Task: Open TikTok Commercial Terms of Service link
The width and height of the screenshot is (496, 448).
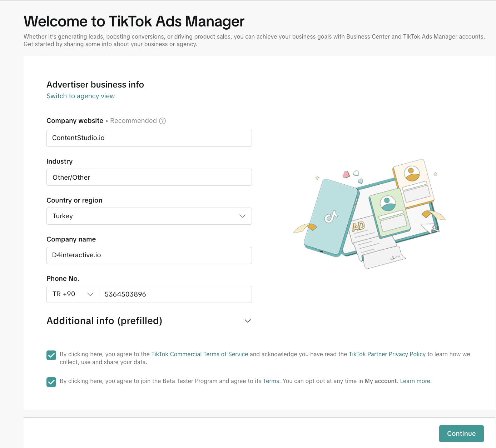Action: [x=200, y=354]
